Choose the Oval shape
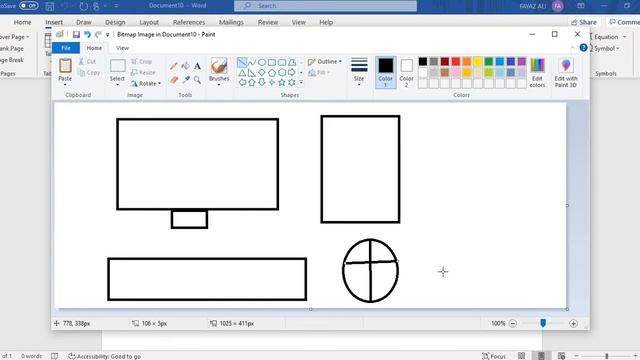Viewport: 640px width, 360px height. pyautogui.click(x=262, y=62)
